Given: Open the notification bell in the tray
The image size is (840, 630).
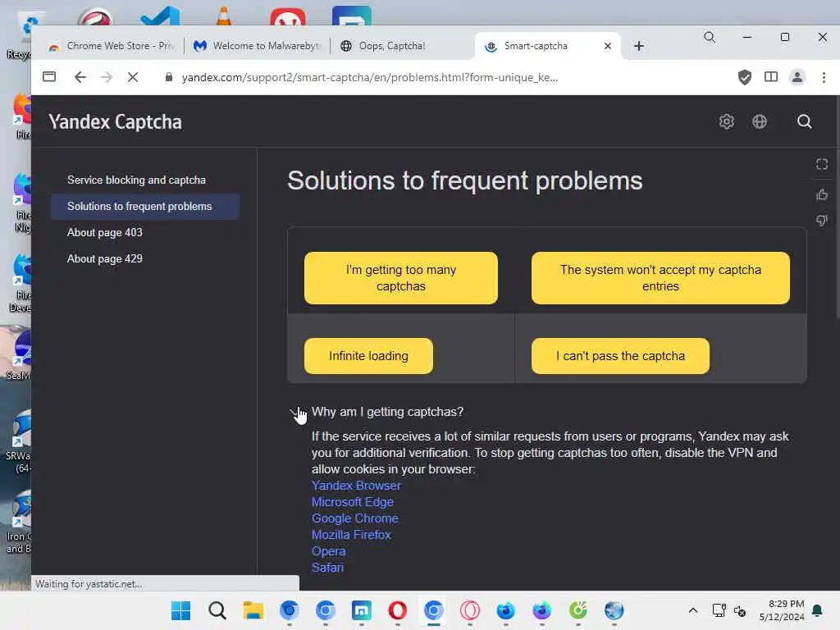Looking at the screenshot, I should pyautogui.click(x=817, y=610).
